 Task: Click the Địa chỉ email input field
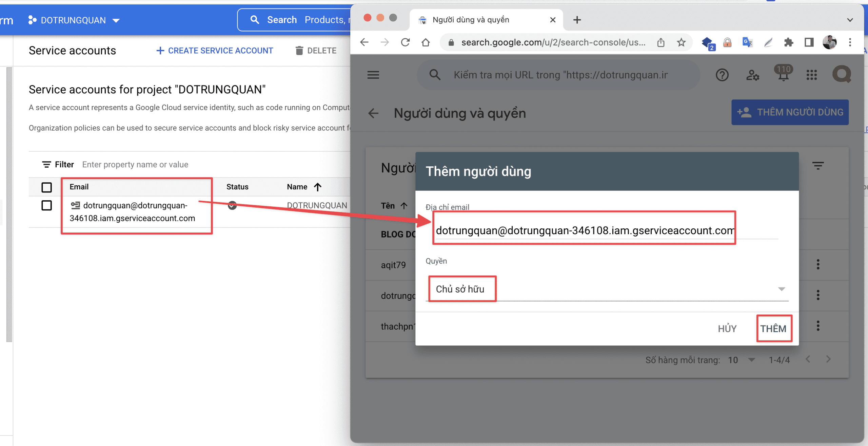point(585,230)
